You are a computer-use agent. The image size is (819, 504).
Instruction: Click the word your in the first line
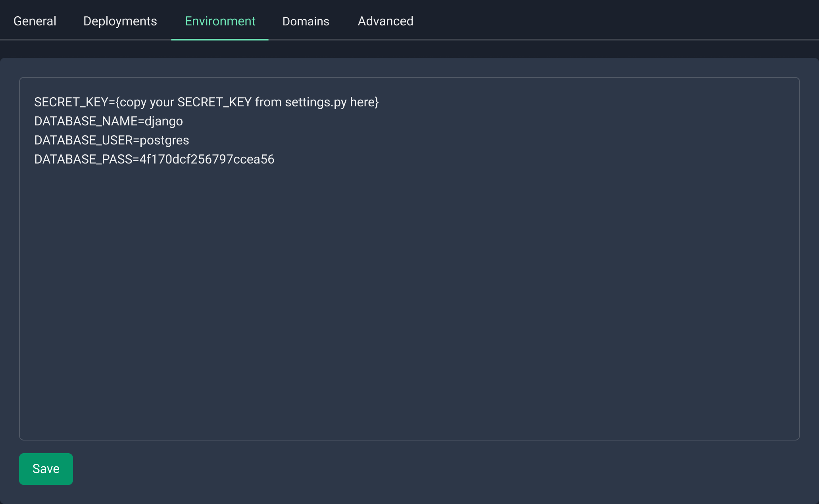pos(162,102)
